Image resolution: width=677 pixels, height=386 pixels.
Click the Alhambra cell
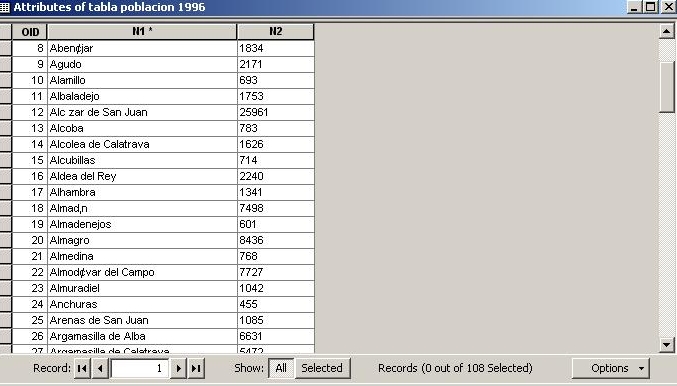142,192
